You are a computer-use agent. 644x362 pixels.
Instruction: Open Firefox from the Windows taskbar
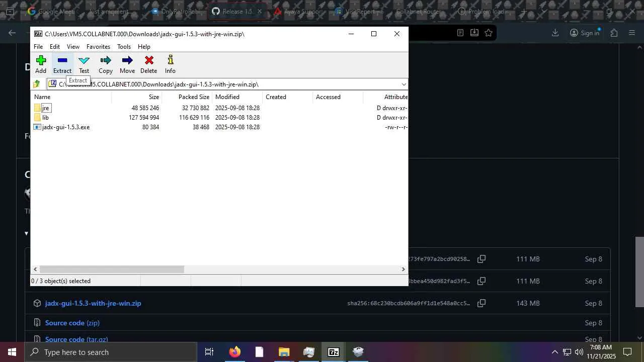click(x=234, y=352)
